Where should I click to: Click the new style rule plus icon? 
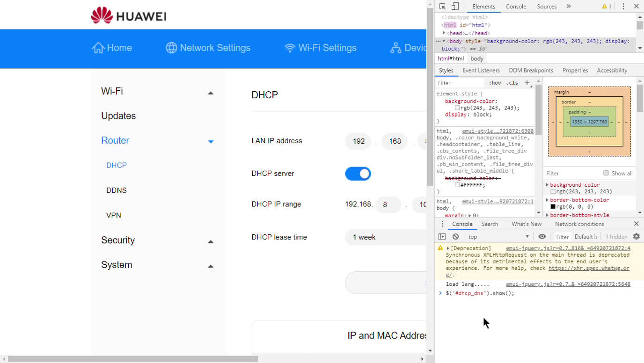pos(527,83)
